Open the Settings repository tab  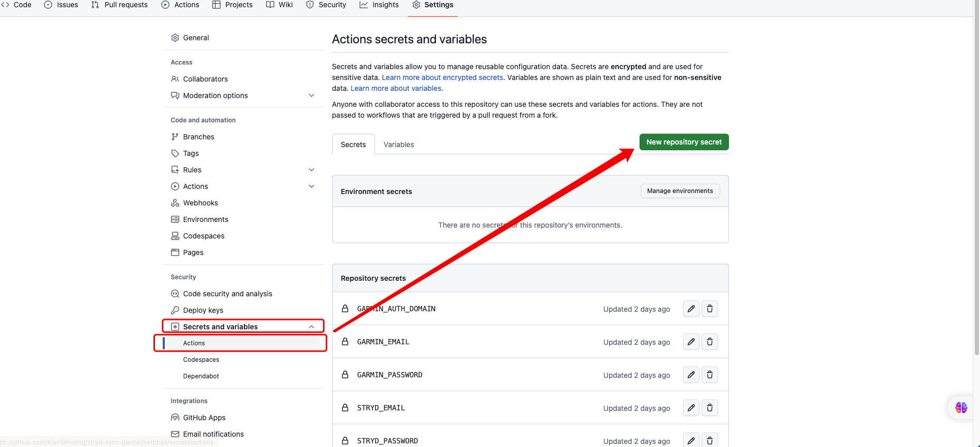click(x=433, y=5)
